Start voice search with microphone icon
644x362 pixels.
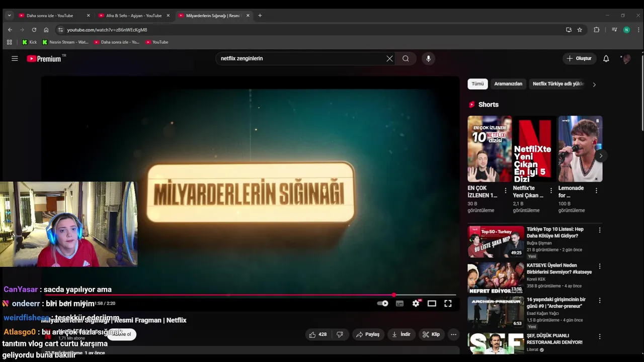point(428,58)
